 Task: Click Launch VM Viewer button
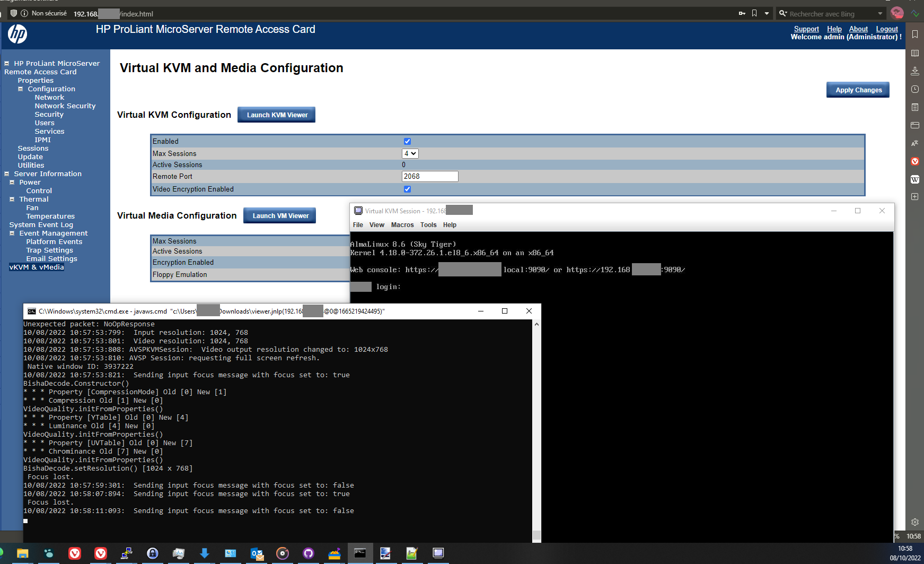pos(280,216)
